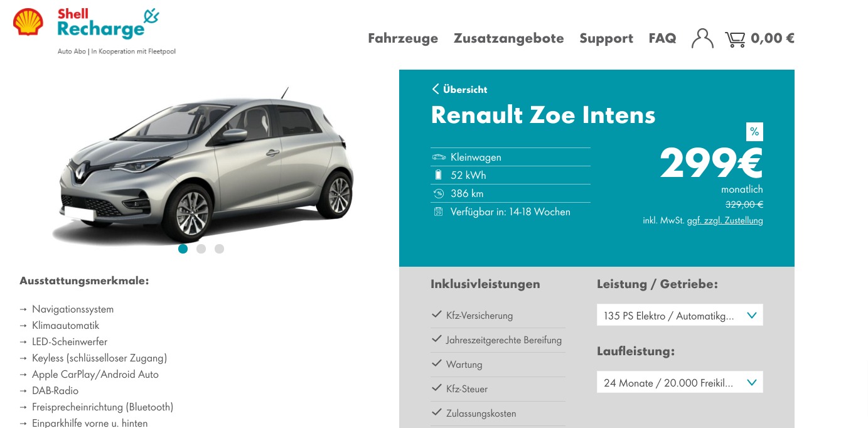Click the percent discount badge
868x428 pixels.
point(754,132)
